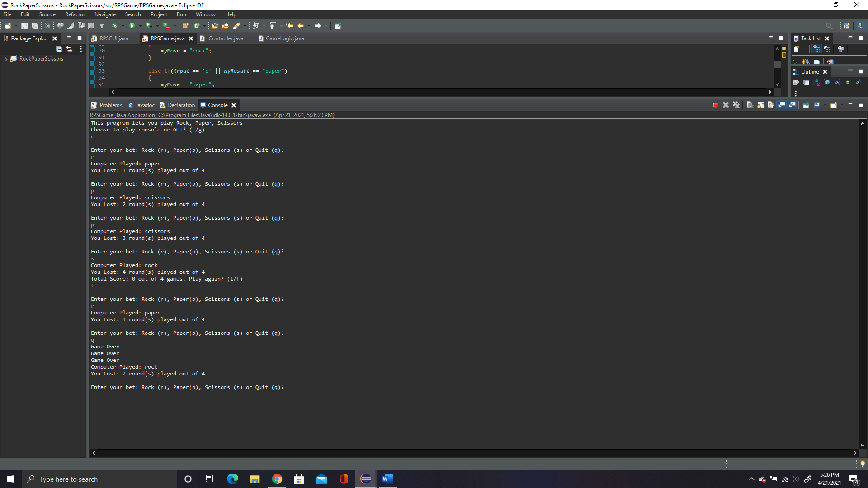Open the New Java Class wizard

click(197, 26)
